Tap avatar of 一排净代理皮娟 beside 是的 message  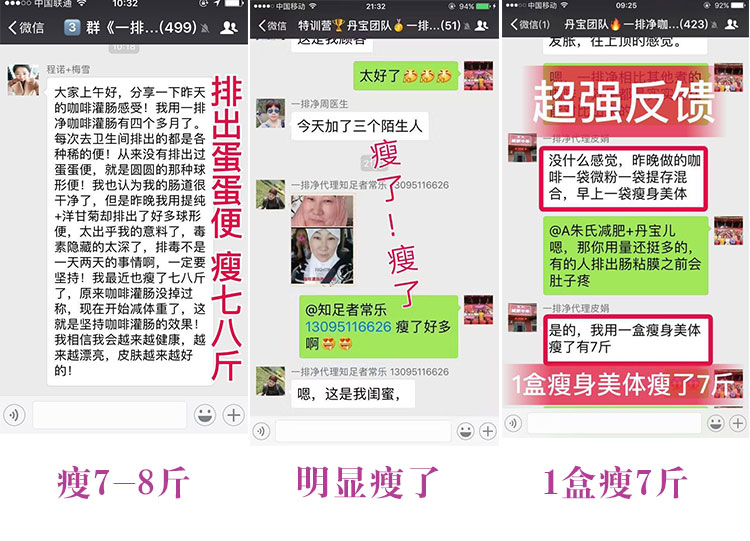(522, 317)
